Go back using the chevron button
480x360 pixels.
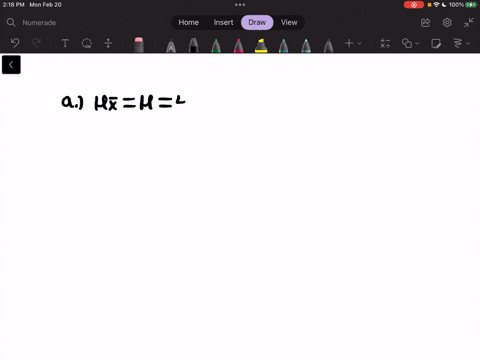tap(11, 65)
